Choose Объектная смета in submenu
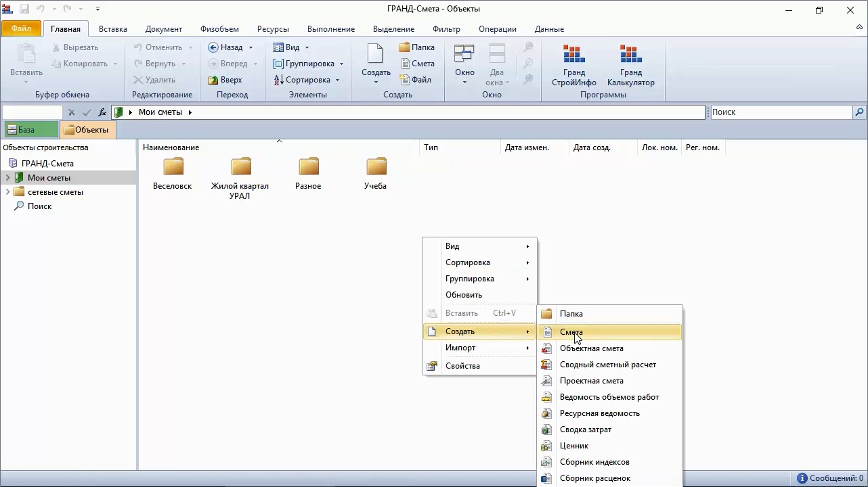 pos(609,348)
